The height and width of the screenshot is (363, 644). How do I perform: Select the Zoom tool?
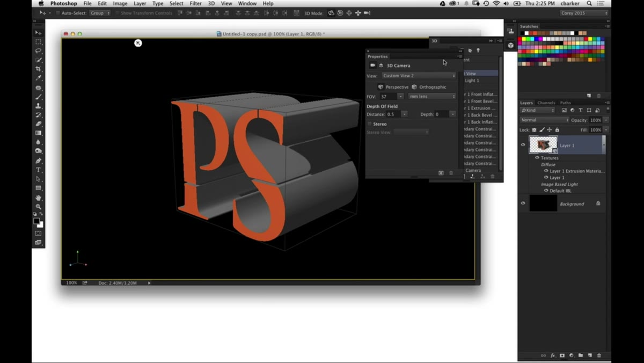coord(38,207)
